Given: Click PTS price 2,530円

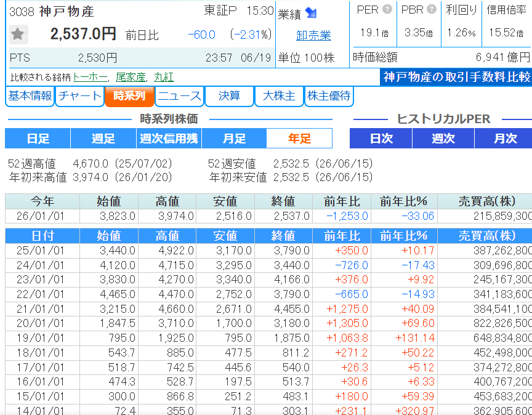Looking at the screenshot, I should pyautogui.click(x=97, y=58).
